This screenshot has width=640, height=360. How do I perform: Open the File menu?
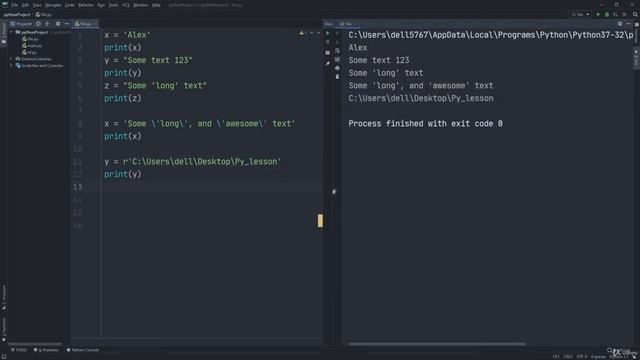point(15,5)
